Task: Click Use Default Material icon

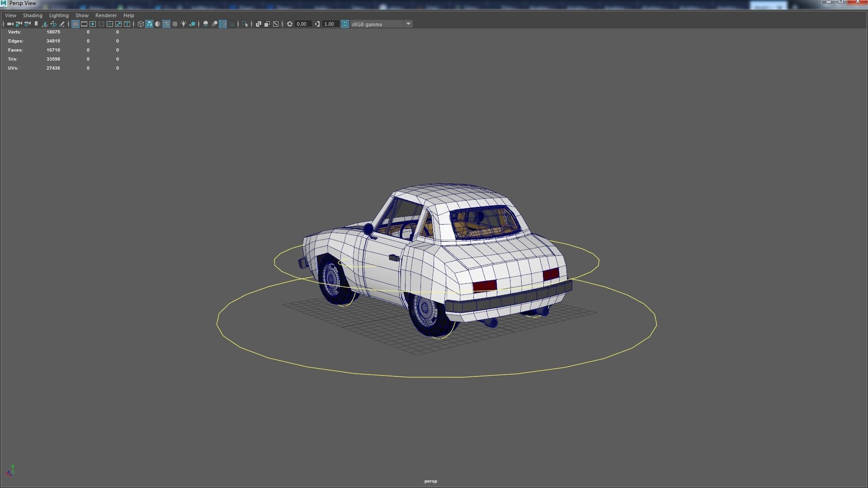Action: tap(158, 24)
